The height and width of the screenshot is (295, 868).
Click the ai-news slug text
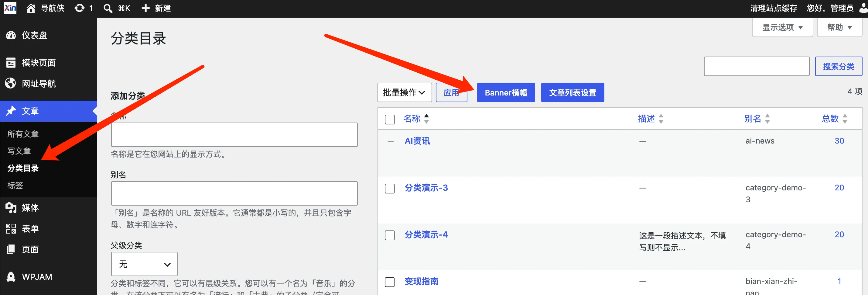click(760, 141)
